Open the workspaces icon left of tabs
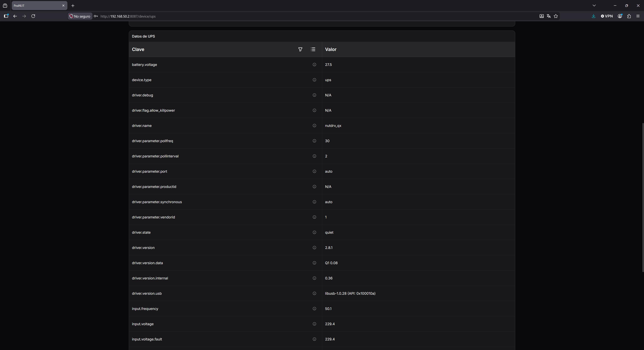644x350 pixels. point(5,6)
